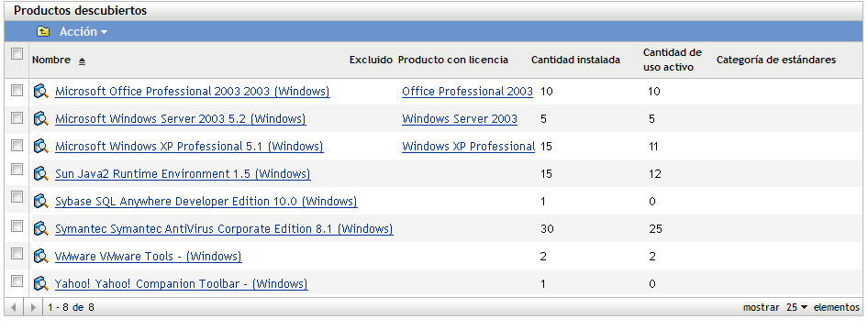Click the '1 - 8 de 8' page count
The image size is (868, 330).
point(72,307)
